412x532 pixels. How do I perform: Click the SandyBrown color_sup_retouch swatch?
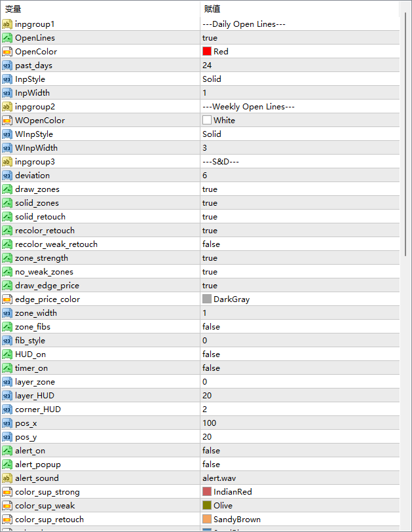(x=207, y=519)
